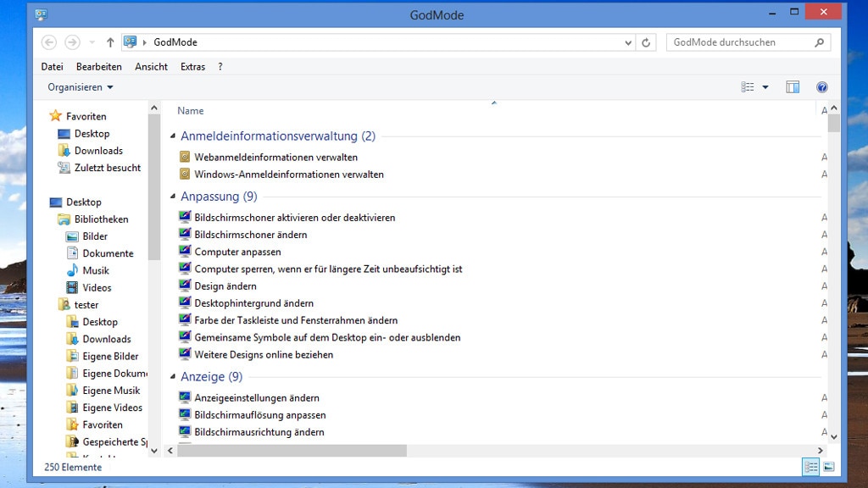The width and height of the screenshot is (868, 488).
Task: Expand the address bar history dropdown
Action: point(628,42)
